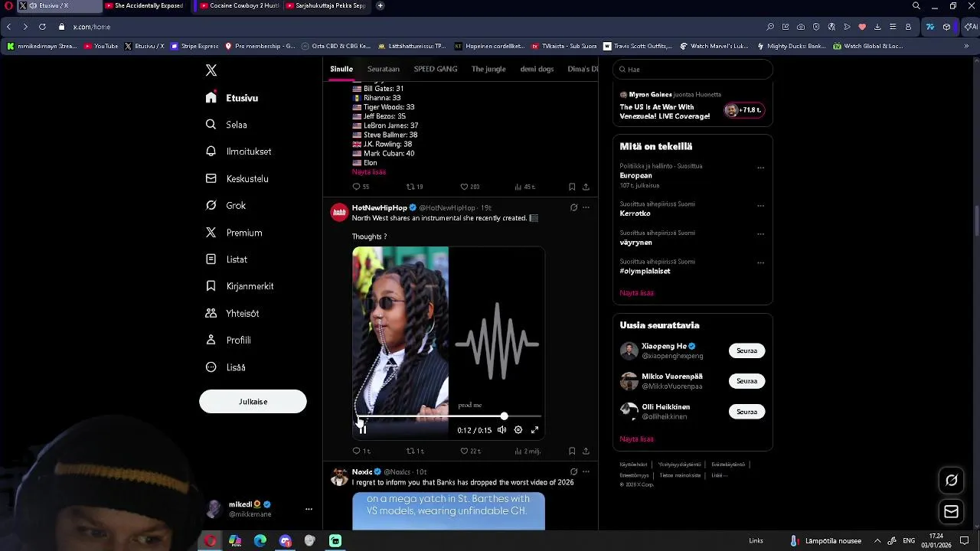Click the Hae search field

tap(693, 70)
